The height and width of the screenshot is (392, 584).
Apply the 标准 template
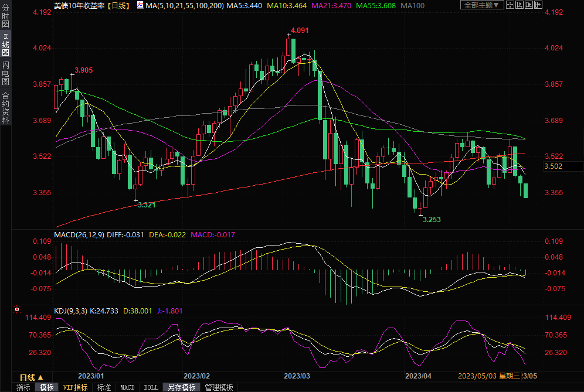point(104,387)
